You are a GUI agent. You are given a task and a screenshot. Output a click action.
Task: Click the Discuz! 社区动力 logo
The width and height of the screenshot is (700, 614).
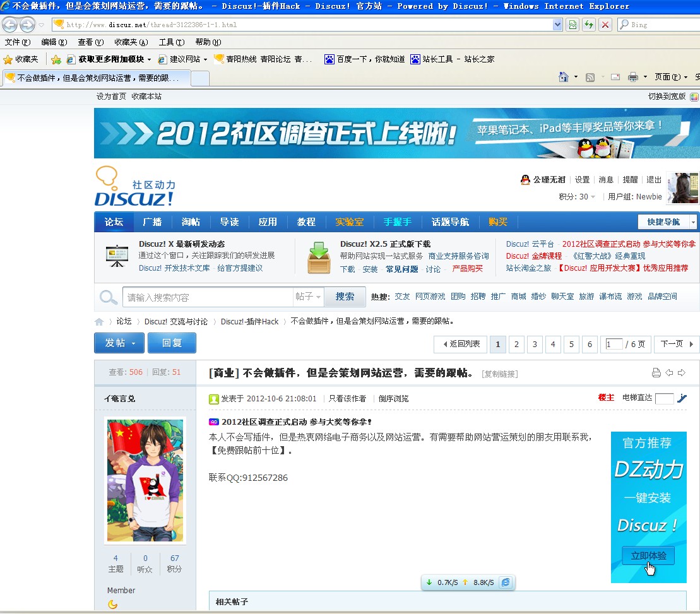click(135, 187)
